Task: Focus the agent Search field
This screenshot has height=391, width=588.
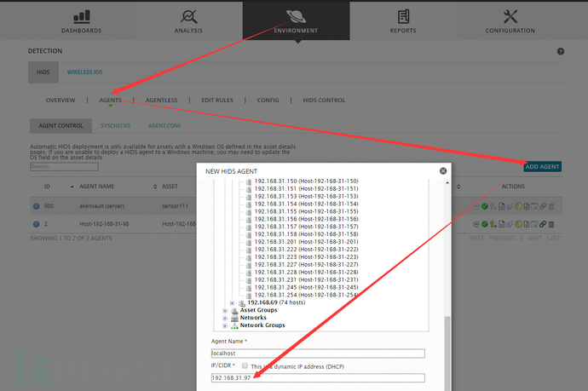Action: (64, 166)
